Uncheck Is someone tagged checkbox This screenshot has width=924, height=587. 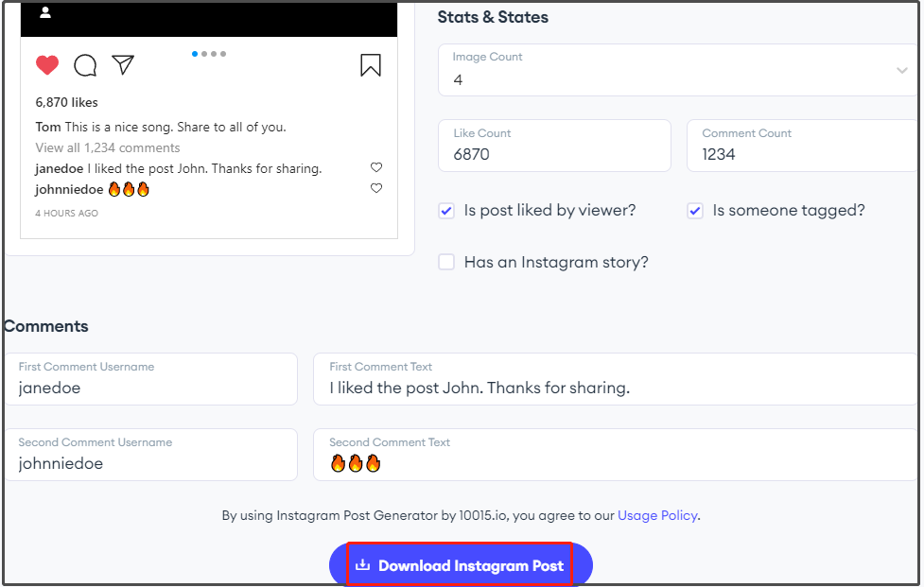pyautogui.click(x=695, y=211)
